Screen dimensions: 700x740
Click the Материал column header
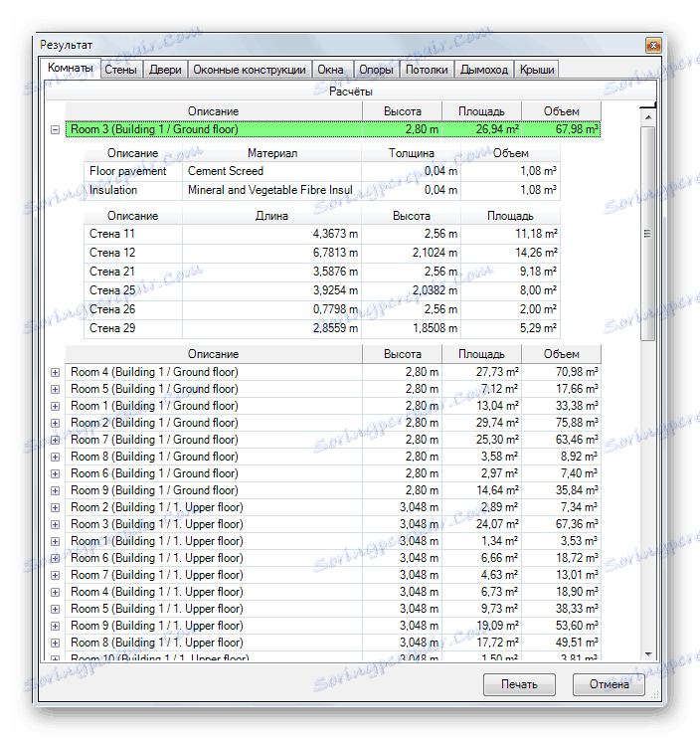coord(272,153)
